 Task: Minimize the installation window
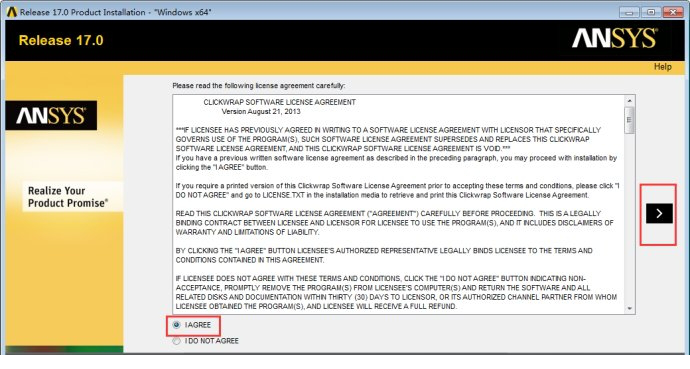point(629,12)
